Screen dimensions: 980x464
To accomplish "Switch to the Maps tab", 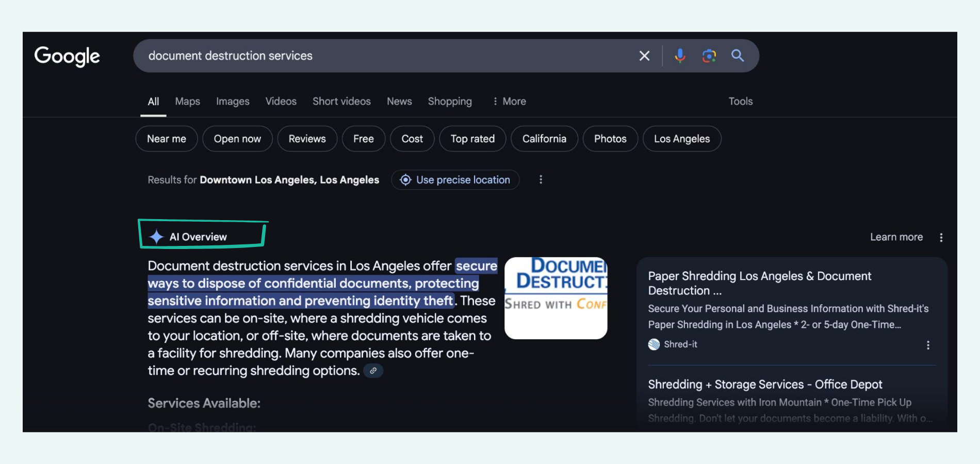I will (x=187, y=102).
